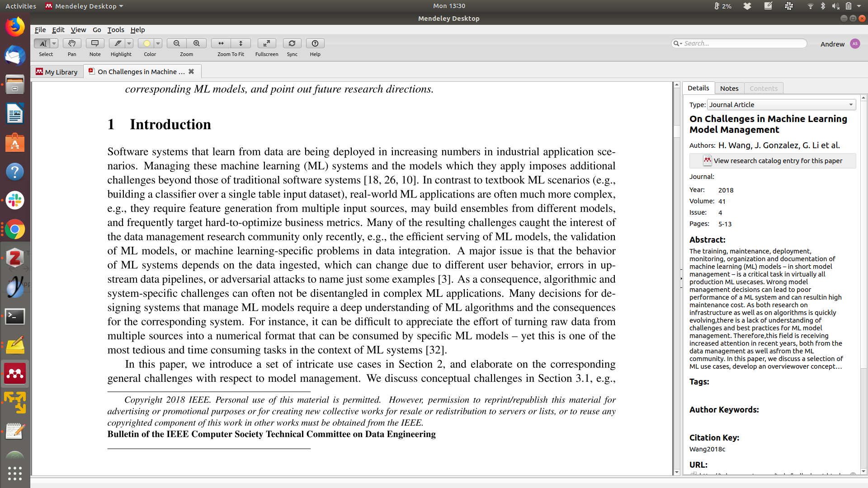Open the Type Journal Article combo box

[781, 105]
